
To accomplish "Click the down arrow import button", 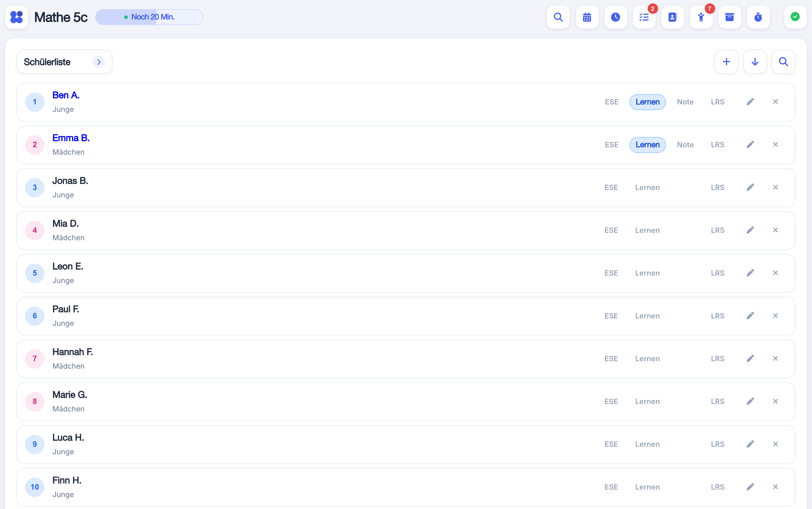I will coord(755,62).
